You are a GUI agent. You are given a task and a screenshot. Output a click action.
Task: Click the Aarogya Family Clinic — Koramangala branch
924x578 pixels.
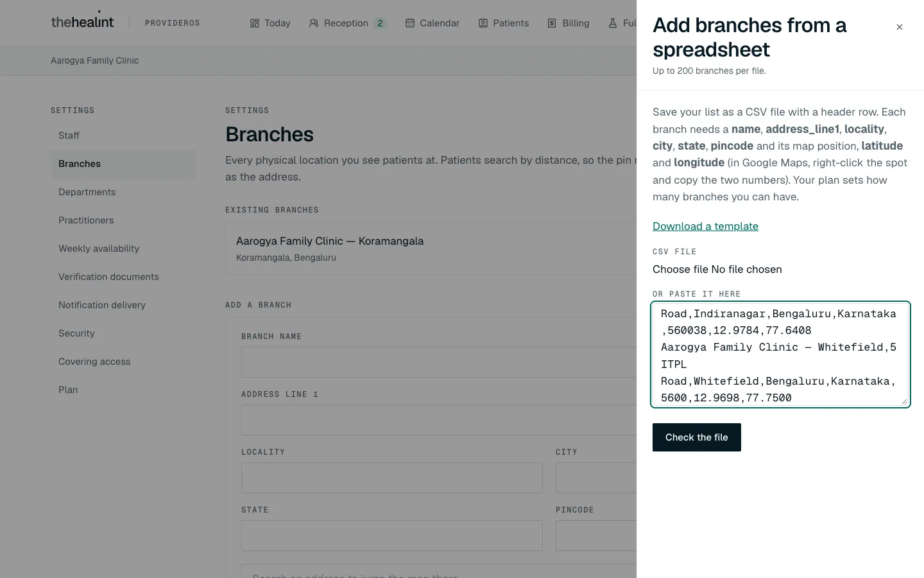pos(431,249)
